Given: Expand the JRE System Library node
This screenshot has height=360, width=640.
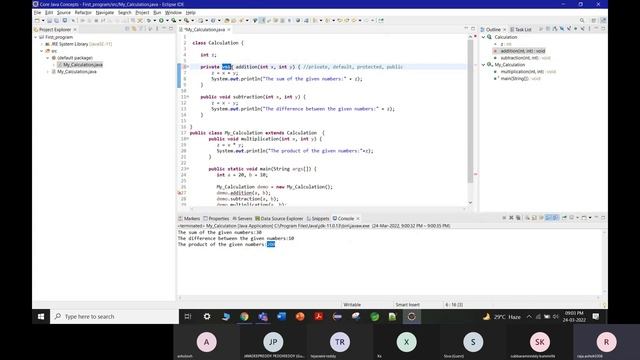Looking at the screenshot, I should click(x=42, y=44).
